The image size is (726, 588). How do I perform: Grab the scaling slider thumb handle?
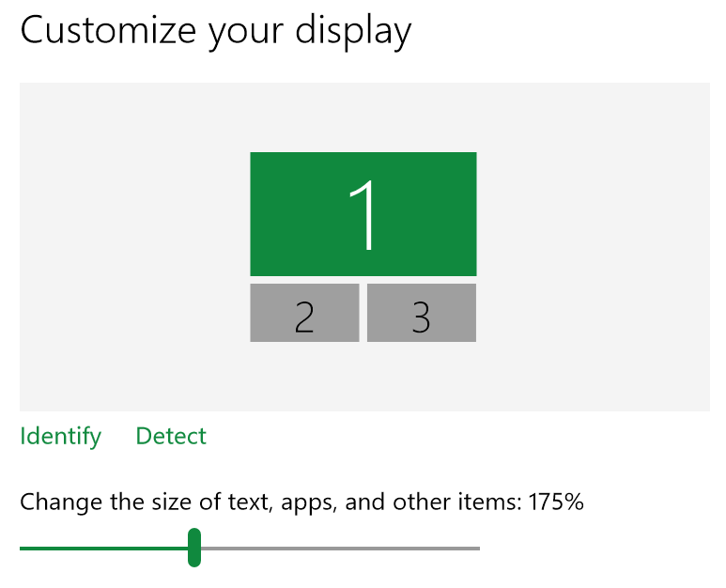194,548
